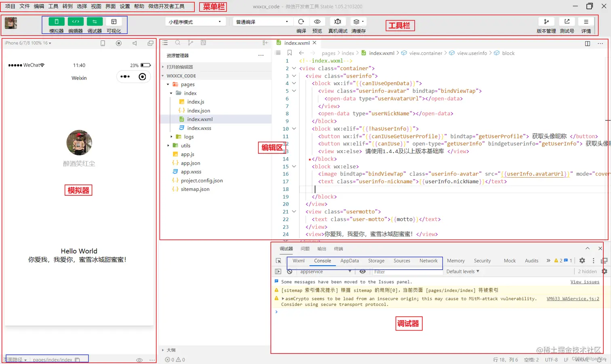Open the details (详情) menu icon
This screenshot has width=611, height=364.
(586, 22)
